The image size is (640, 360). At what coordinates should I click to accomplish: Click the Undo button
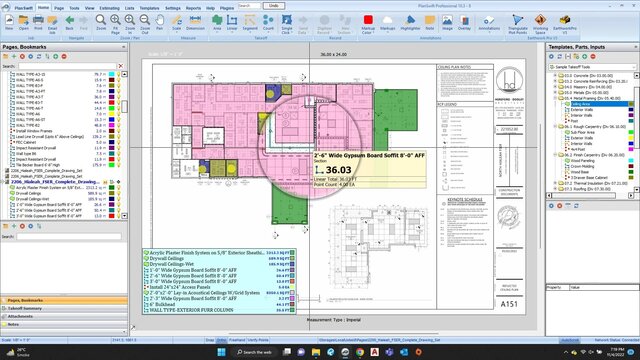274,6
